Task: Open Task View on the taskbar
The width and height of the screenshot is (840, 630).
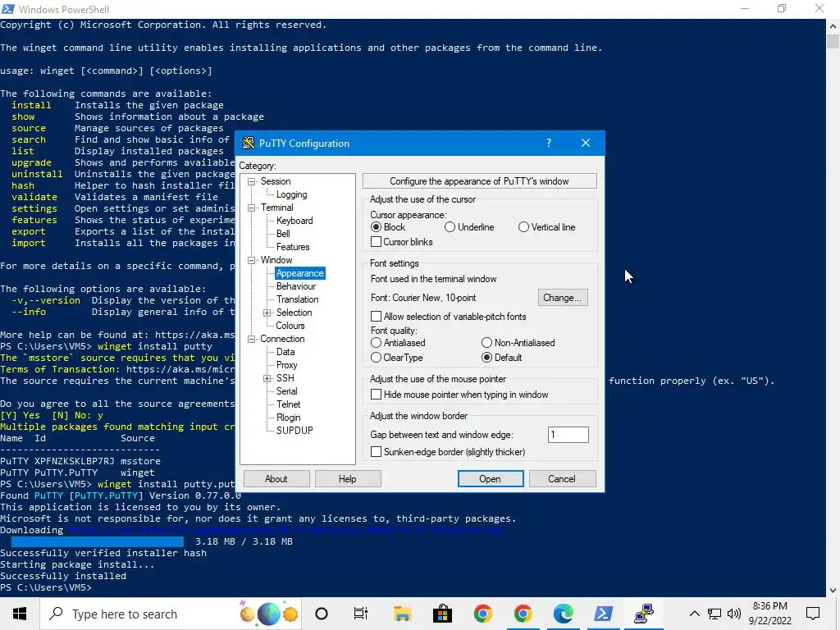Action: 361,614
